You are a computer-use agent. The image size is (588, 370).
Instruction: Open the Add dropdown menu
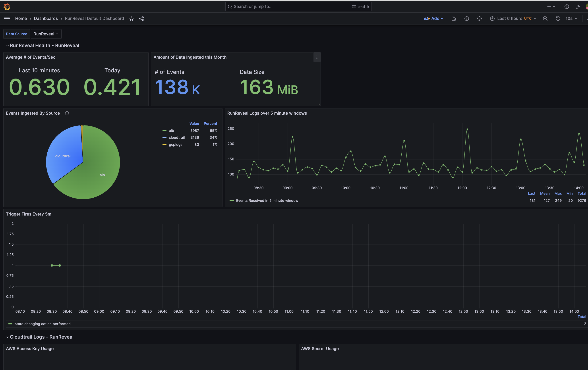tap(434, 19)
